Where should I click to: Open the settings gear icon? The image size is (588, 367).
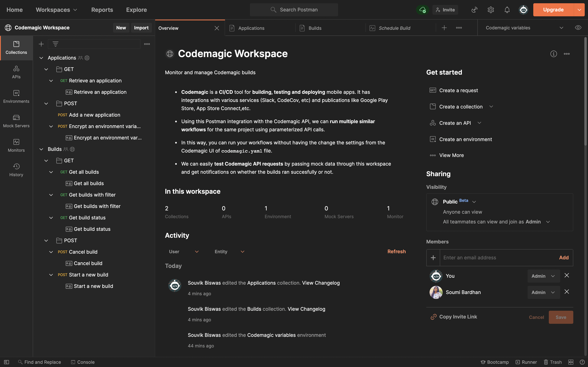[x=491, y=10]
